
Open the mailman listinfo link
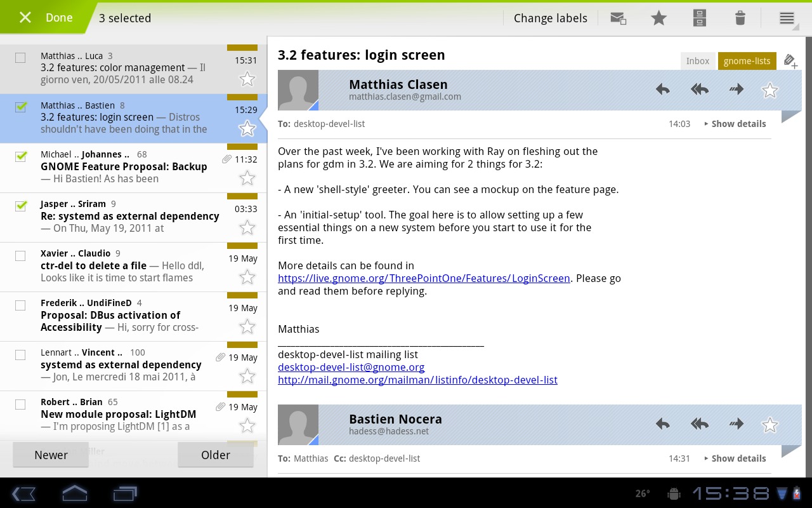pos(417,380)
